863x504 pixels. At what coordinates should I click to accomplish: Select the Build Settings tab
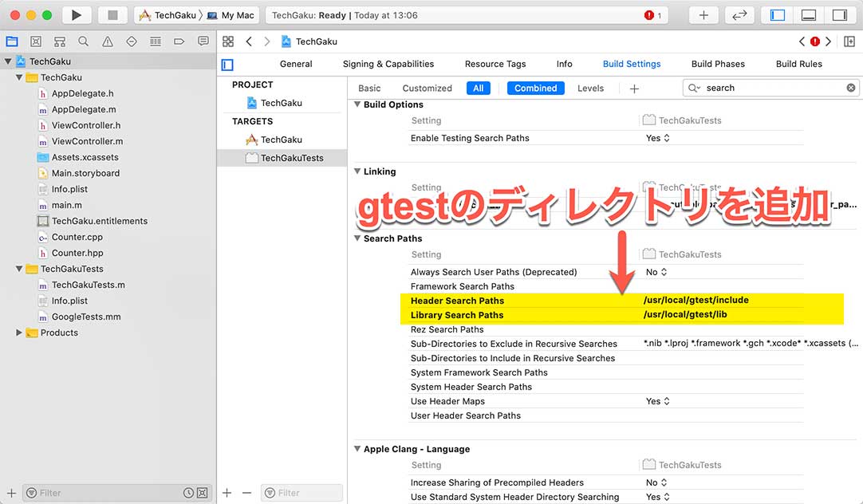tap(631, 64)
